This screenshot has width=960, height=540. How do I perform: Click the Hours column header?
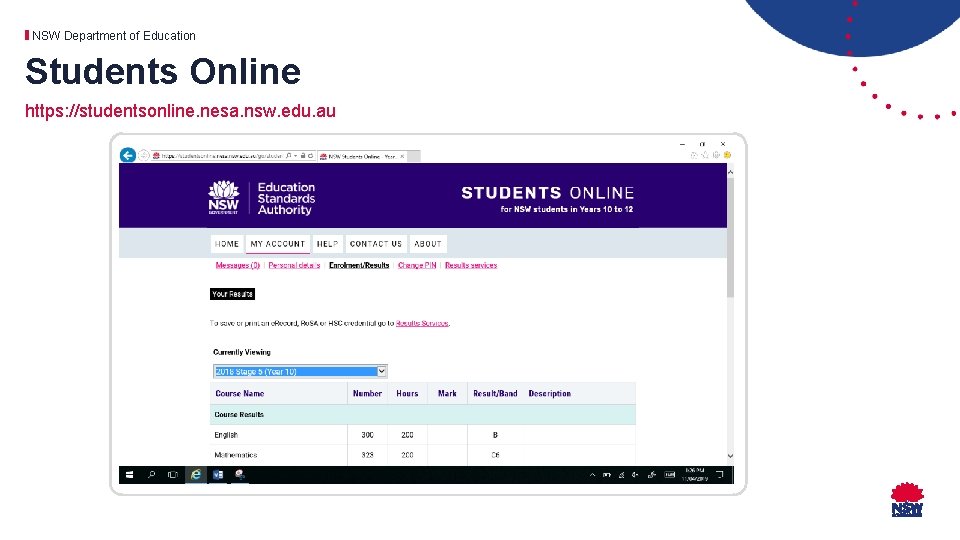click(407, 393)
